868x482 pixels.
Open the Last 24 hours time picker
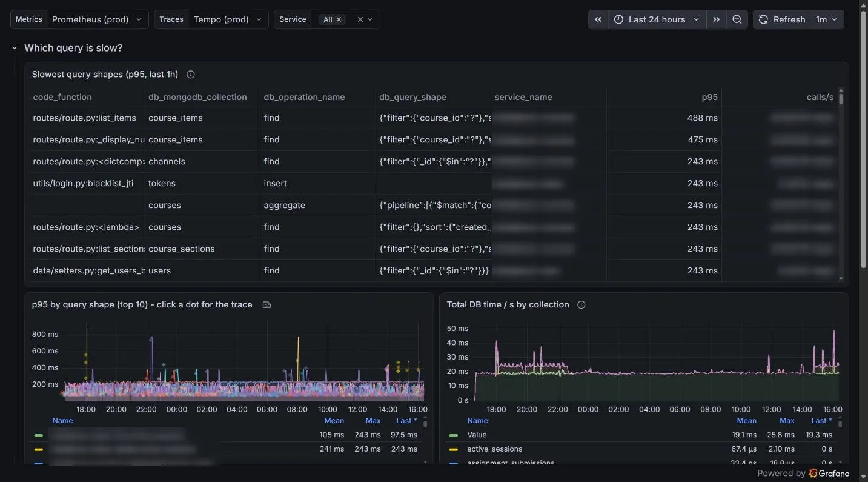657,19
